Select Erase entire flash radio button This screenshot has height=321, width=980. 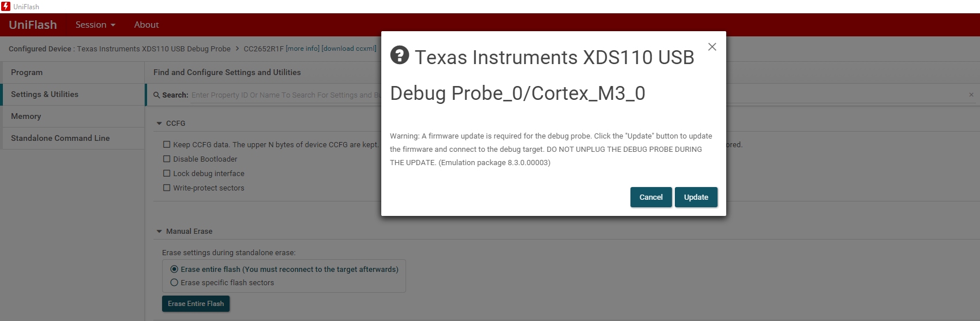tap(174, 269)
